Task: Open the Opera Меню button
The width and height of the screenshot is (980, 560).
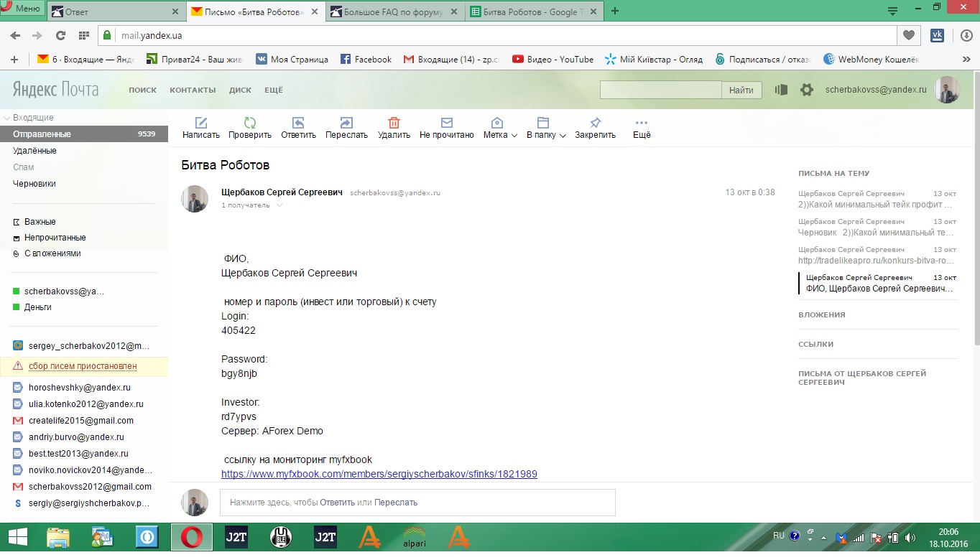Action: [22, 9]
